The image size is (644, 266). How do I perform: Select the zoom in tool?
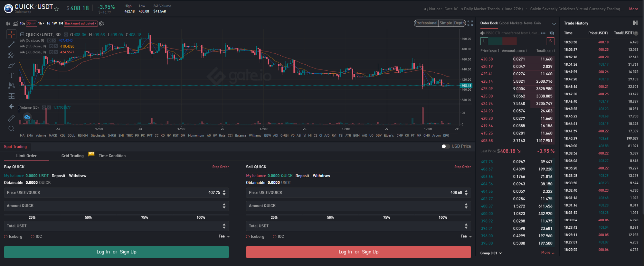(x=11, y=128)
